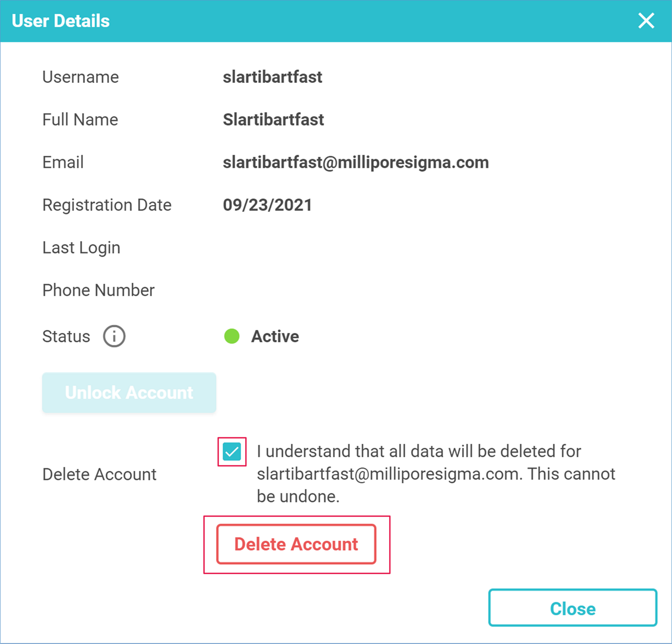672x644 pixels.
Task: Click the Last Login label
Action: [81, 248]
